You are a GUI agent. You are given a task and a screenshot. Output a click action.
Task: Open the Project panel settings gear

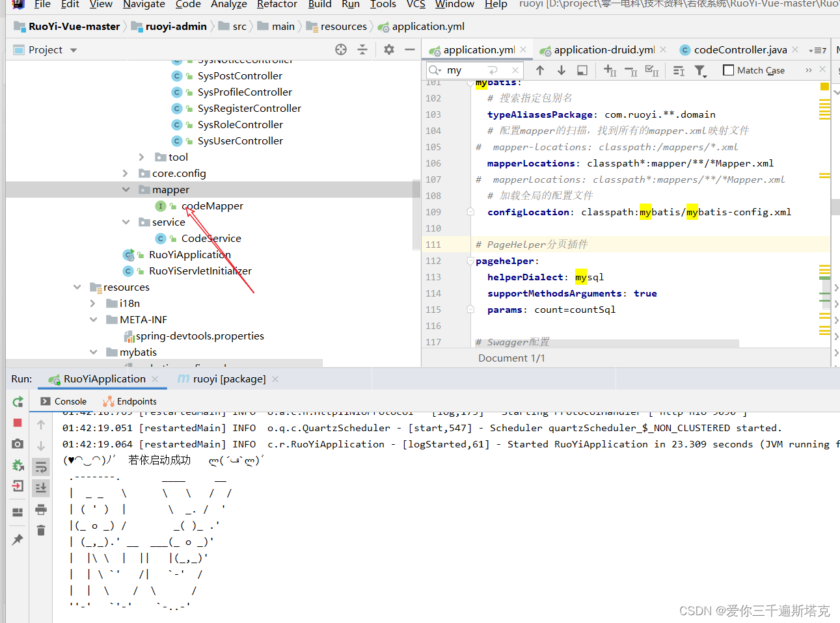pos(388,49)
